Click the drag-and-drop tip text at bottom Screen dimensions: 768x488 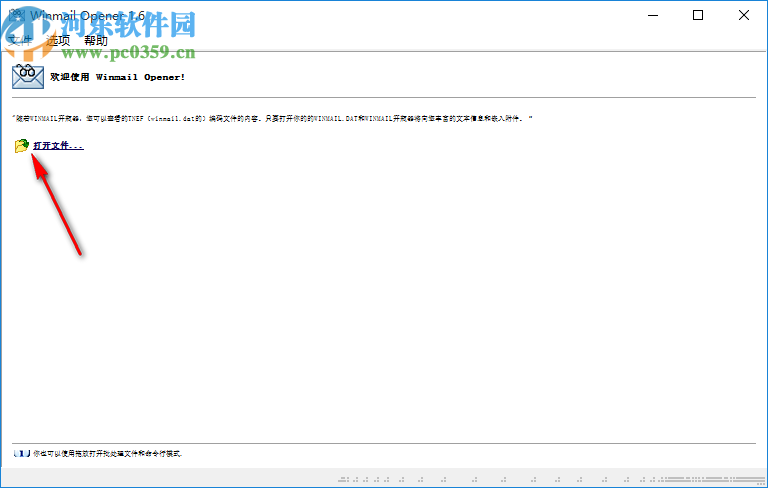[107, 454]
